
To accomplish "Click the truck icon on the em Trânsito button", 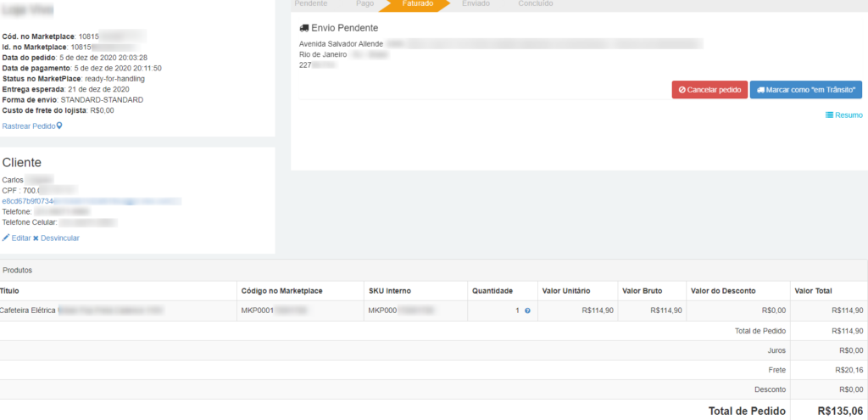I will [760, 90].
